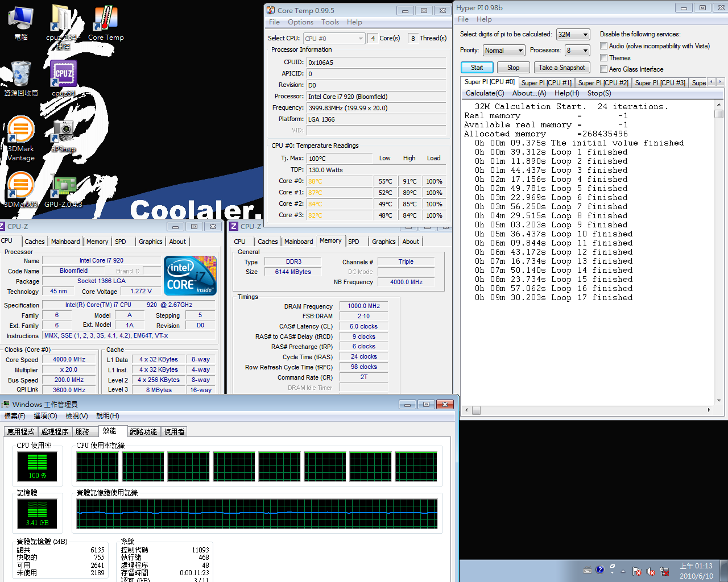
Task: Click the clock showing 01:13 in taskbar
Action: (696, 571)
